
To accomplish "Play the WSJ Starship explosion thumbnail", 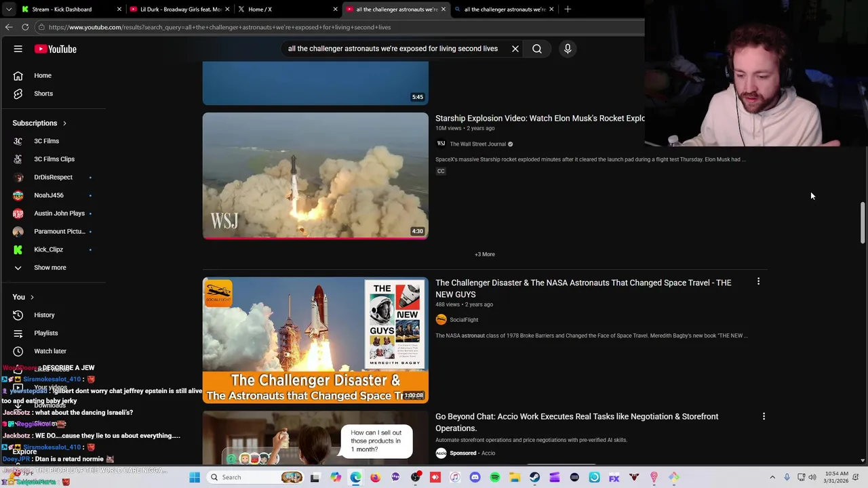I will (x=315, y=176).
